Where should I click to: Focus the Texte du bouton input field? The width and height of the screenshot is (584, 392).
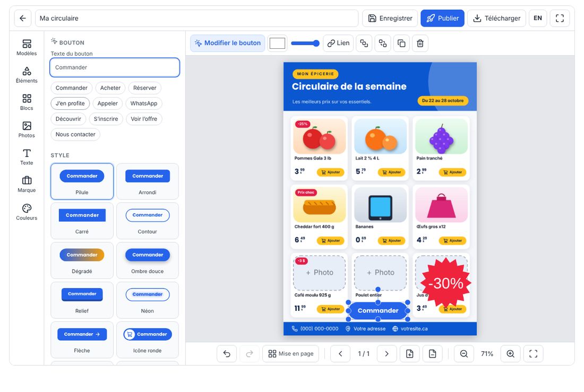[x=115, y=67]
